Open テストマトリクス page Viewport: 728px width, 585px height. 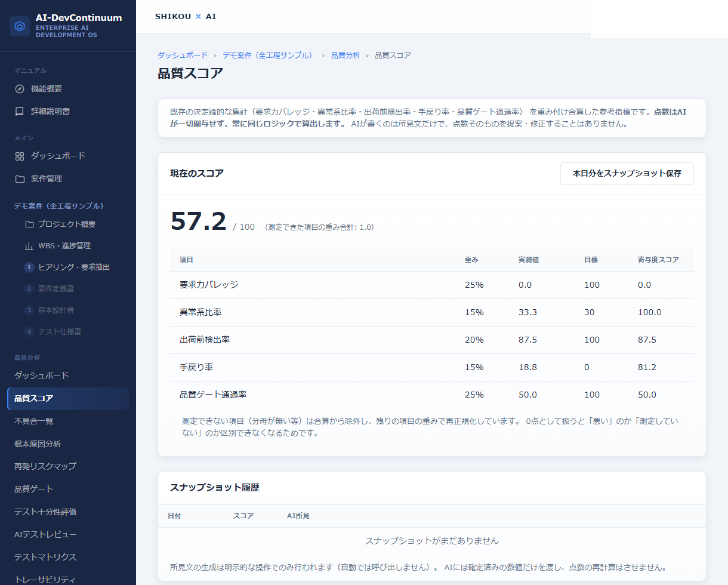pos(68,557)
